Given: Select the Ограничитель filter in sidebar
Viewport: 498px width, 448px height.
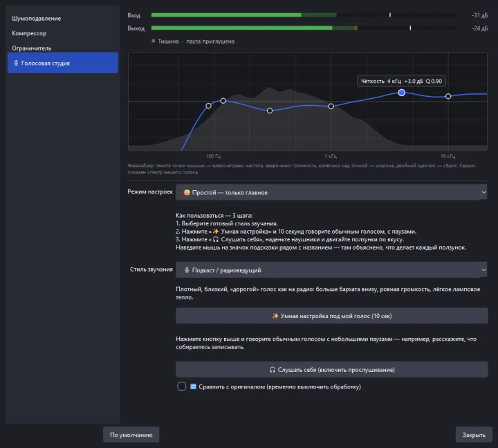Looking at the screenshot, I should [x=32, y=48].
